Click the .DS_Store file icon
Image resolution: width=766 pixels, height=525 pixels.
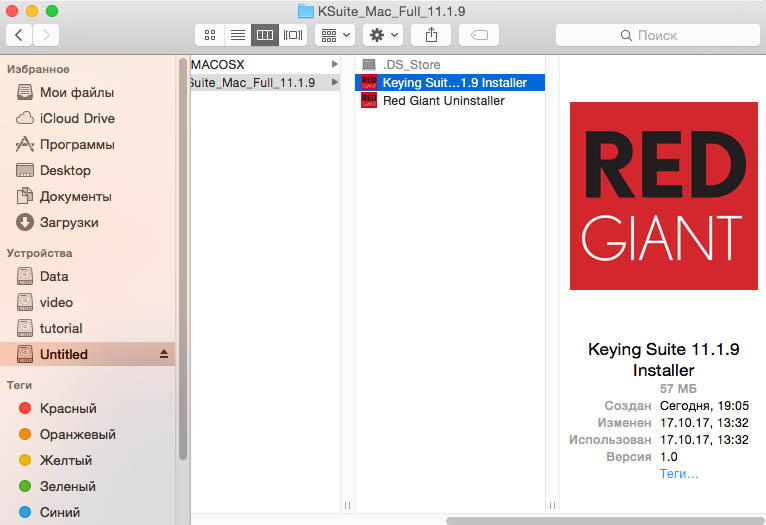[369, 64]
